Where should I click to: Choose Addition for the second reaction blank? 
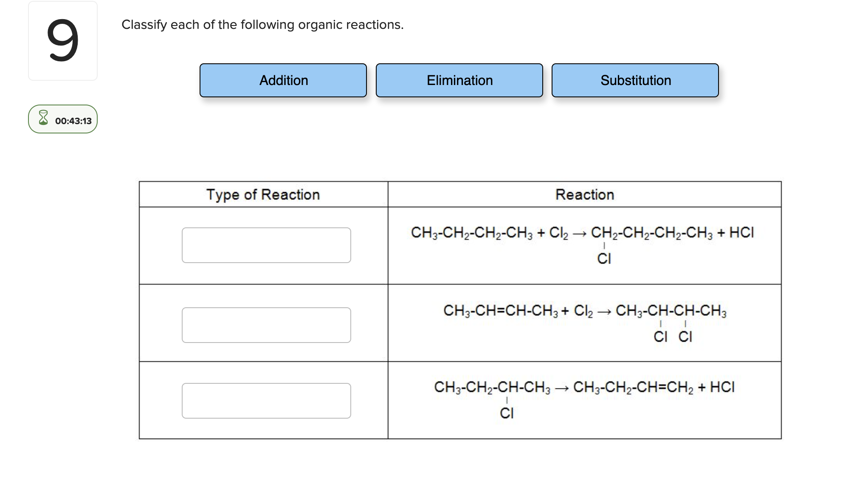[x=283, y=80]
